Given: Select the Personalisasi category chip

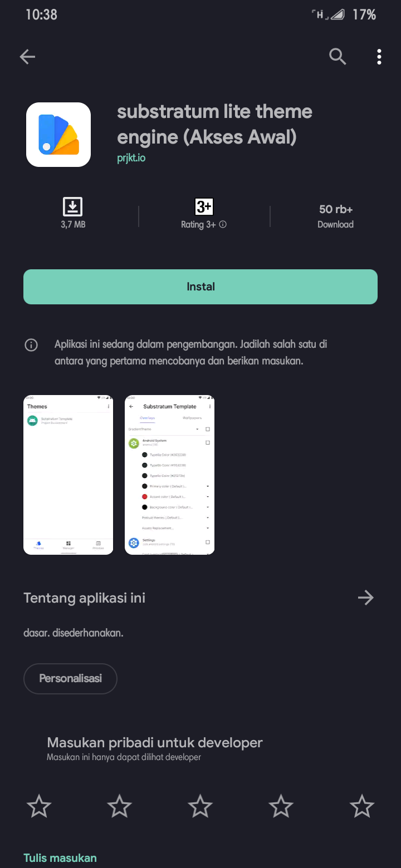Looking at the screenshot, I should [x=70, y=679].
